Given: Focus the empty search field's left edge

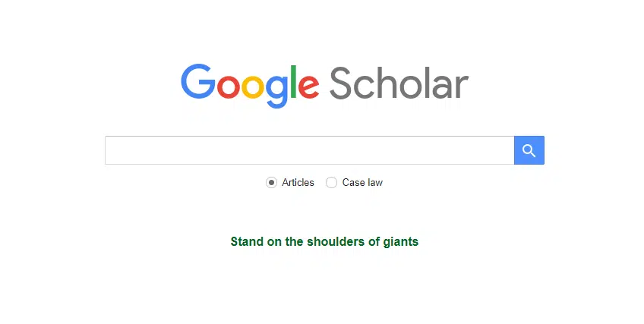Looking at the screenshot, I should 111,150.
